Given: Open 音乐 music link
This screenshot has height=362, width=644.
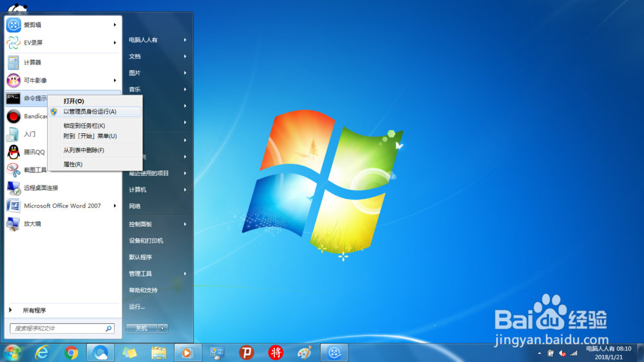Looking at the screenshot, I should (x=135, y=89).
